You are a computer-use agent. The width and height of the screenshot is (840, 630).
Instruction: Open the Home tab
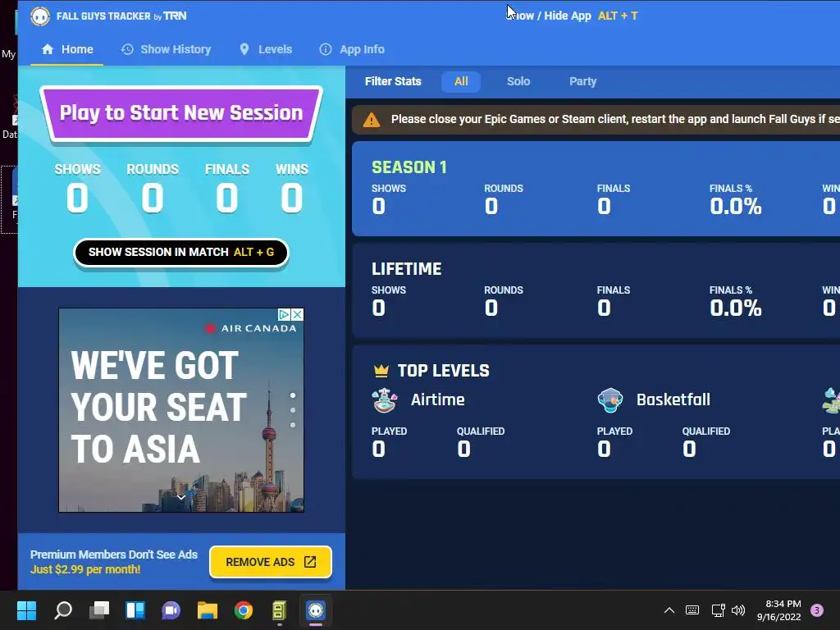67,49
